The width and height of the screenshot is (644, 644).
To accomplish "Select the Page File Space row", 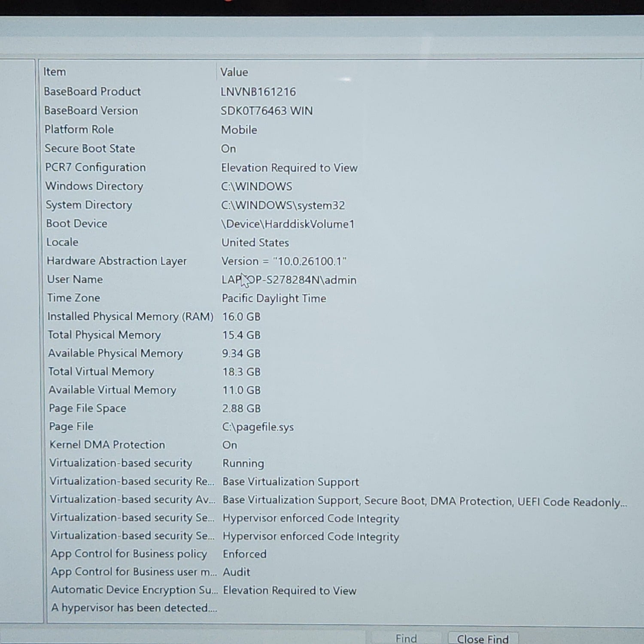I will [88, 408].
